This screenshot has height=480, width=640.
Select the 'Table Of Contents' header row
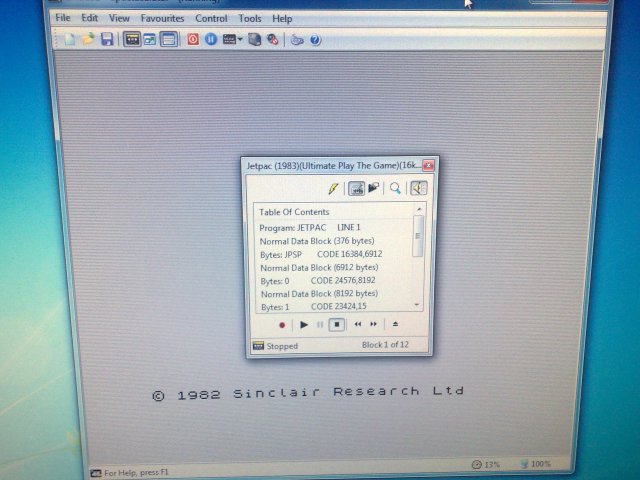tap(335, 212)
